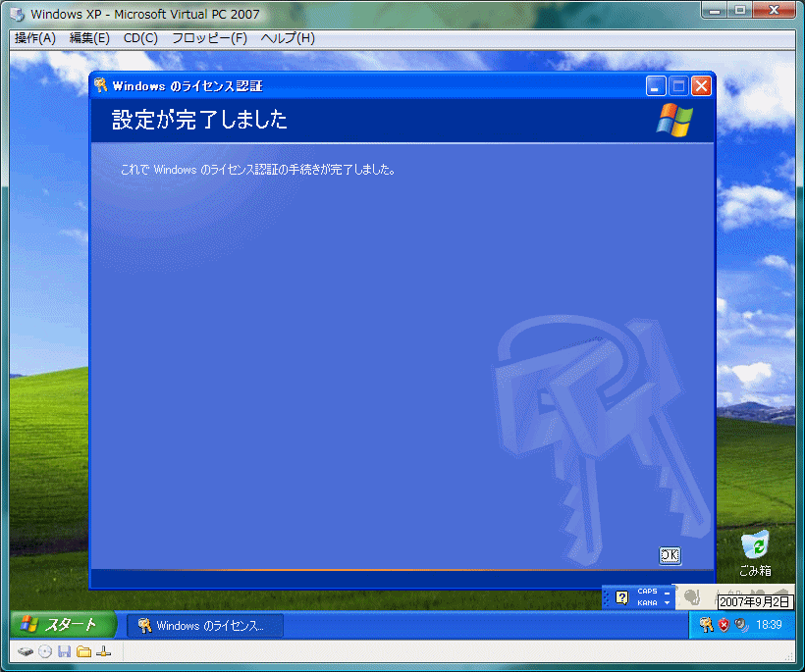Toggle the KANA indicator on language bar

647,602
